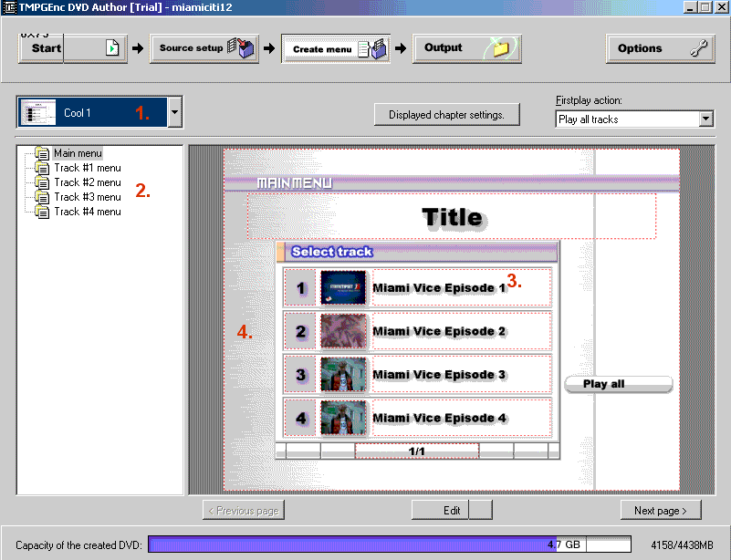Maximize the TMPGEnc DVD Author window

(705, 7)
